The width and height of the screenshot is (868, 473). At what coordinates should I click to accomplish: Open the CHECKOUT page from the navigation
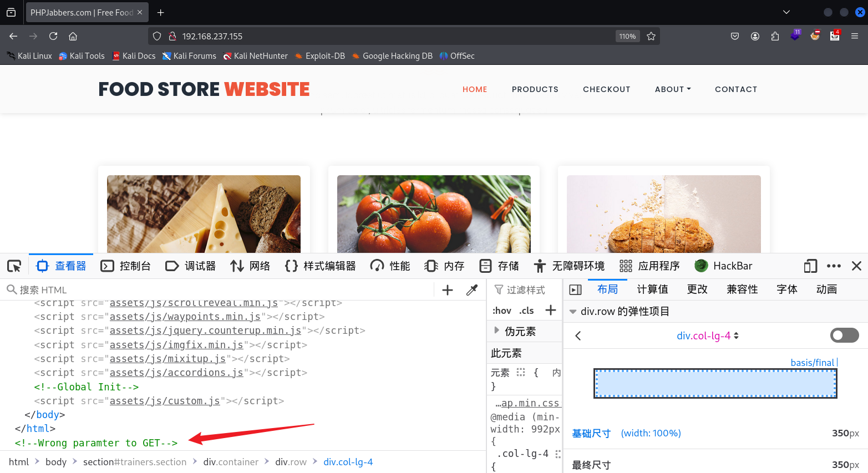(x=607, y=89)
